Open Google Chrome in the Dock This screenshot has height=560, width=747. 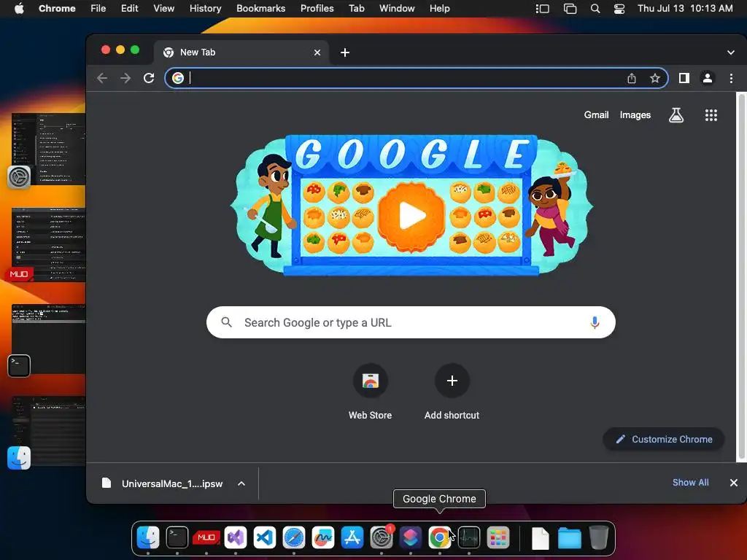click(439, 537)
